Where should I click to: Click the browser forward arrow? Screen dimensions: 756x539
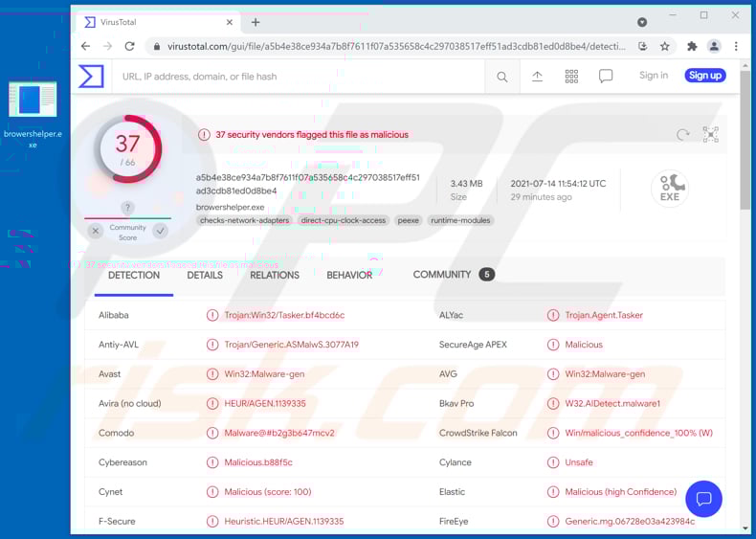(107, 46)
